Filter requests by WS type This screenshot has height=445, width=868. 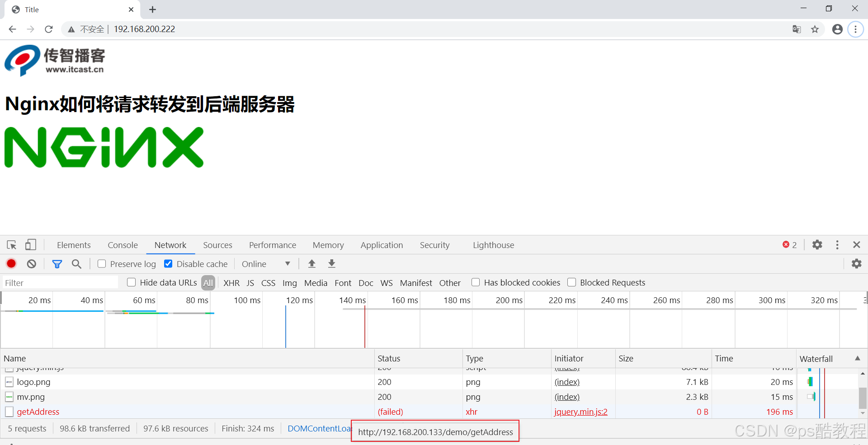point(387,283)
